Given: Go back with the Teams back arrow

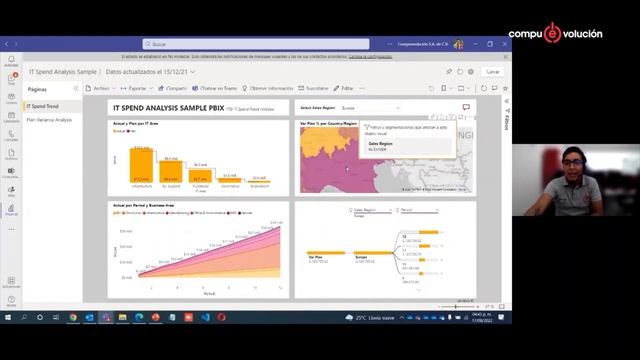Looking at the screenshot, I should 7,44.
